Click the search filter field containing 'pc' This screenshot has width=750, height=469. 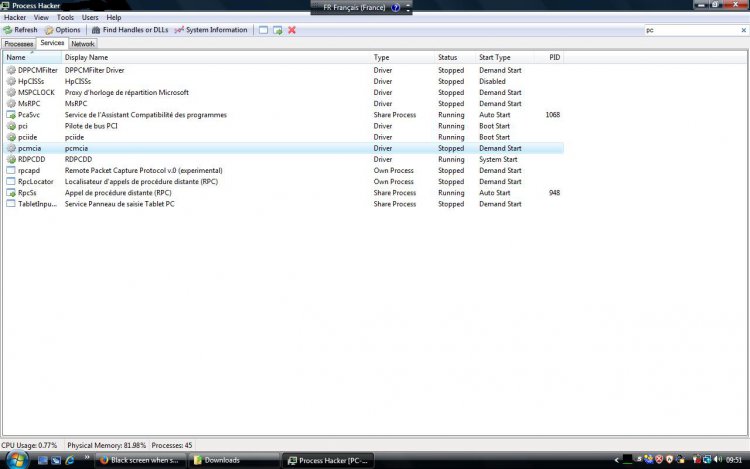pos(692,30)
